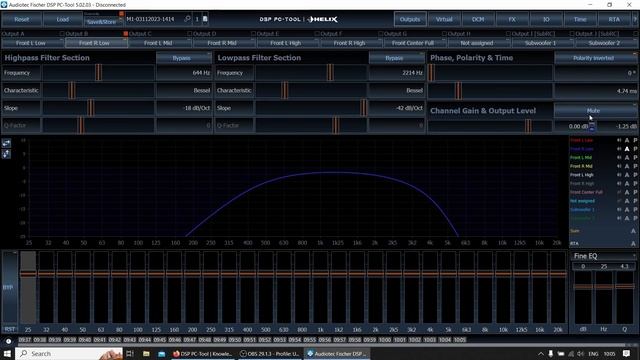Click the memory file icon next to number 1
This screenshot has height=360, width=640.
click(x=205, y=19)
